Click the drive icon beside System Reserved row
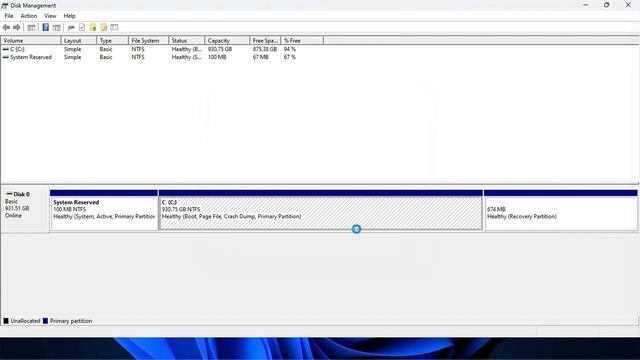 pyautogui.click(x=6, y=57)
